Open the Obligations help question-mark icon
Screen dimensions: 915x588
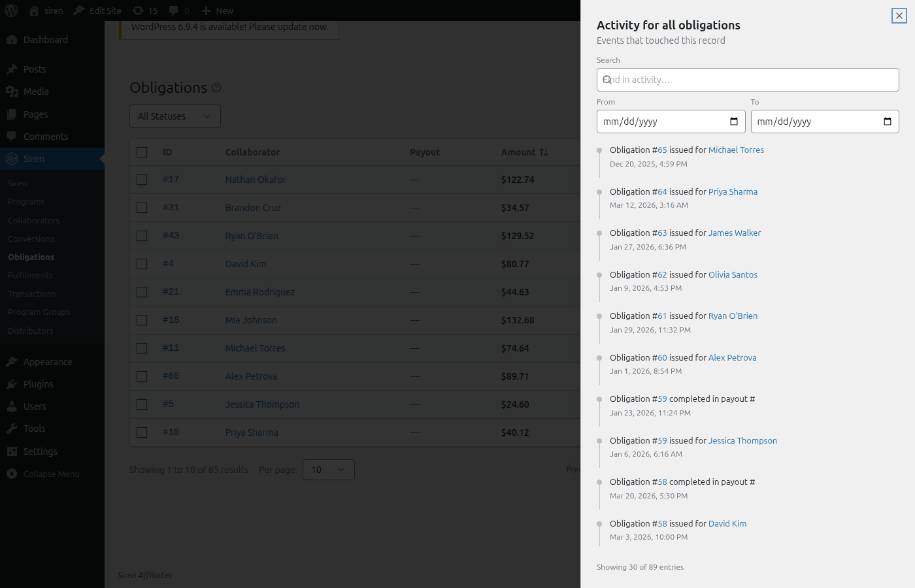coord(217,87)
